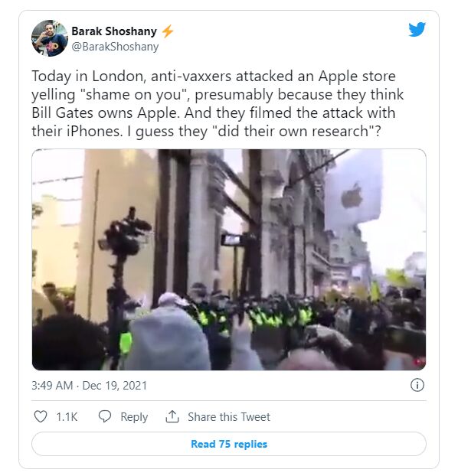Click the reply speech bubble icon
The image size is (458, 476).
tap(105, 416)
